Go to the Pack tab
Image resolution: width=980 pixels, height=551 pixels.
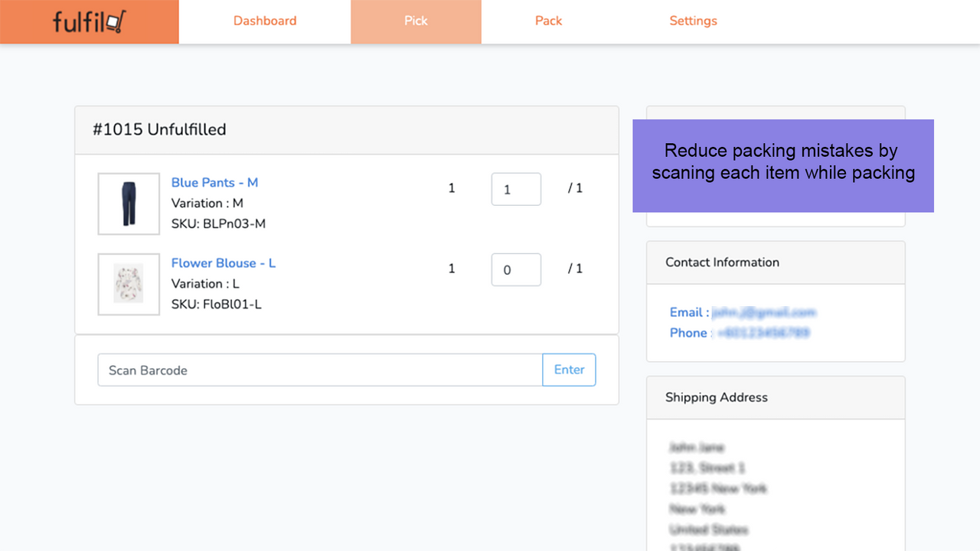(548, 21)
